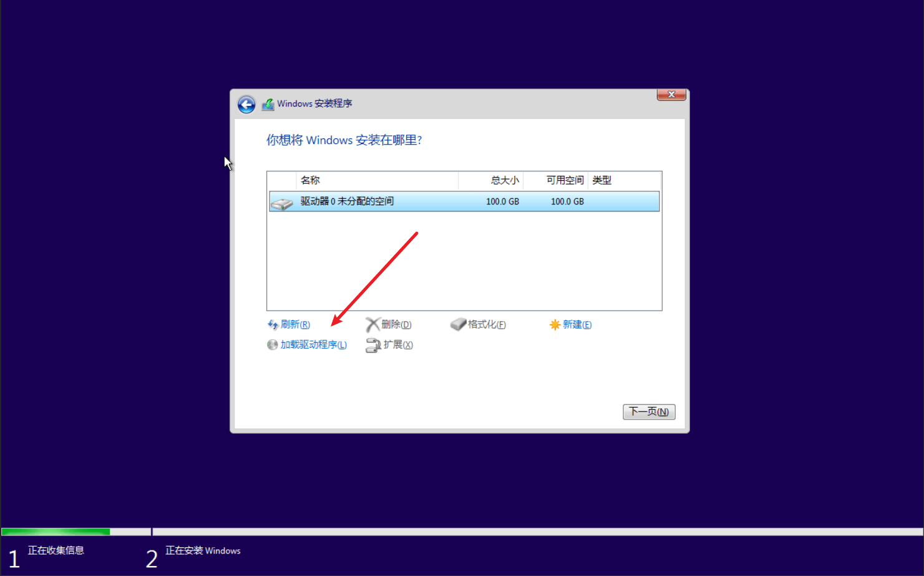Click the Windows Setup title bar icon

268,103
